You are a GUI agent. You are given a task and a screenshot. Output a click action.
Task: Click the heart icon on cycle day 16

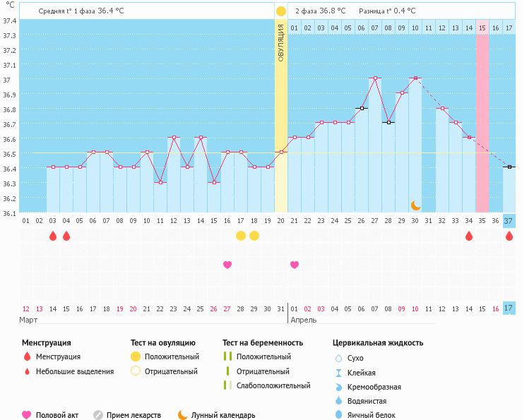(x=227, y=265)
